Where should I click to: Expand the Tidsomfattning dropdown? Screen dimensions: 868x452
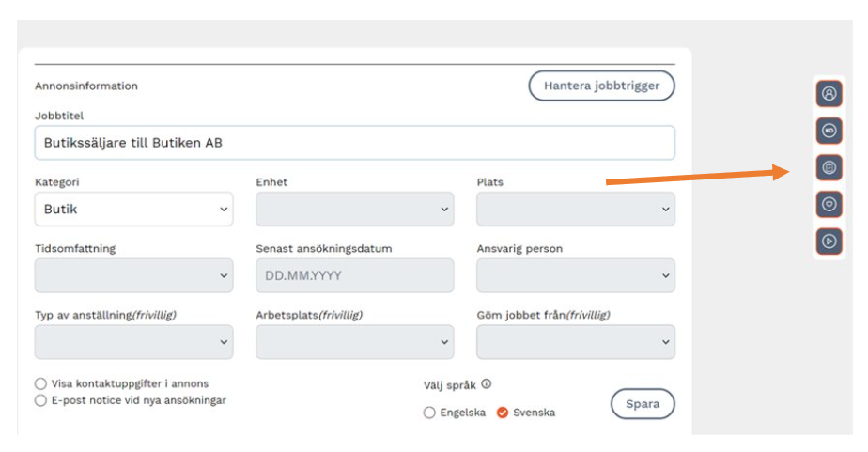pyautogui.click(x=133, y=276)
